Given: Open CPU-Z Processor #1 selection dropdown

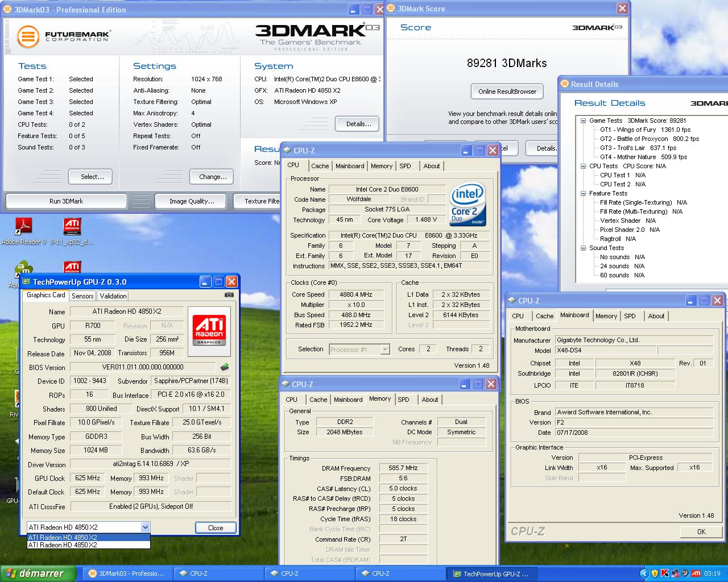Looking at the screenshot, I should coord(385,350).
